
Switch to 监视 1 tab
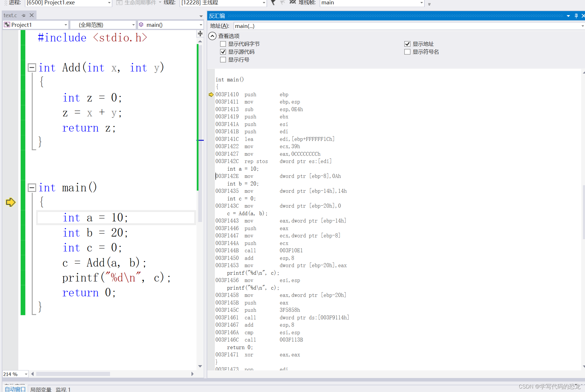63,389
